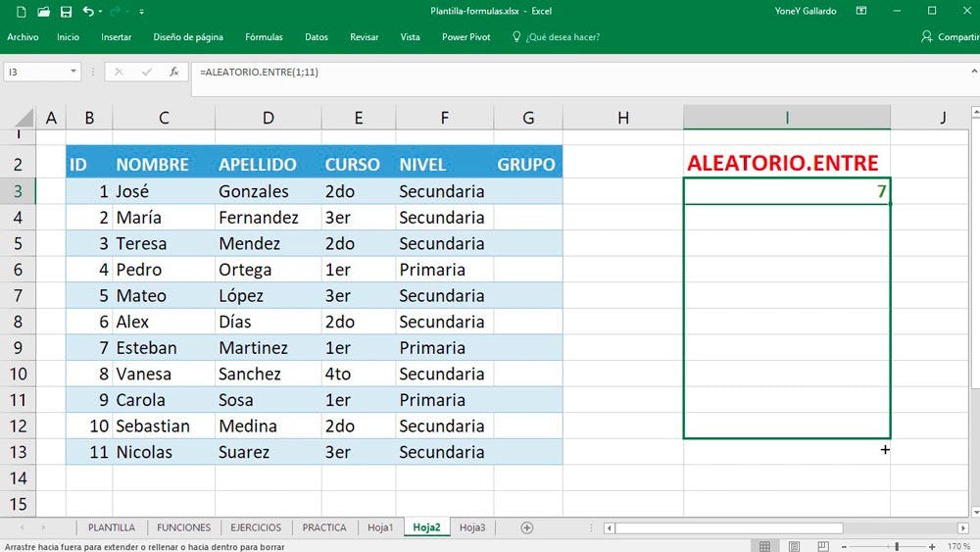The width and height of the screenshot is (980, 552).
Task: Open the Ribbon Display Options icon
Action: click(860, 12)
